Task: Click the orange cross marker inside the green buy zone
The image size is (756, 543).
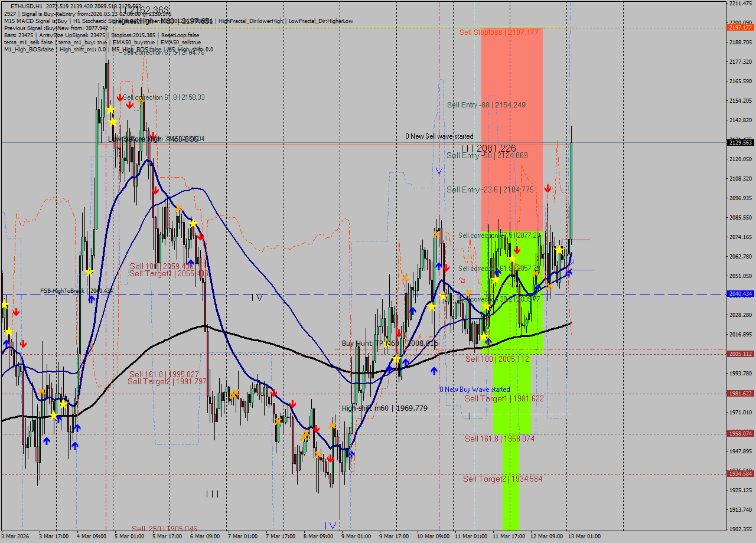Action: (535, 274)
